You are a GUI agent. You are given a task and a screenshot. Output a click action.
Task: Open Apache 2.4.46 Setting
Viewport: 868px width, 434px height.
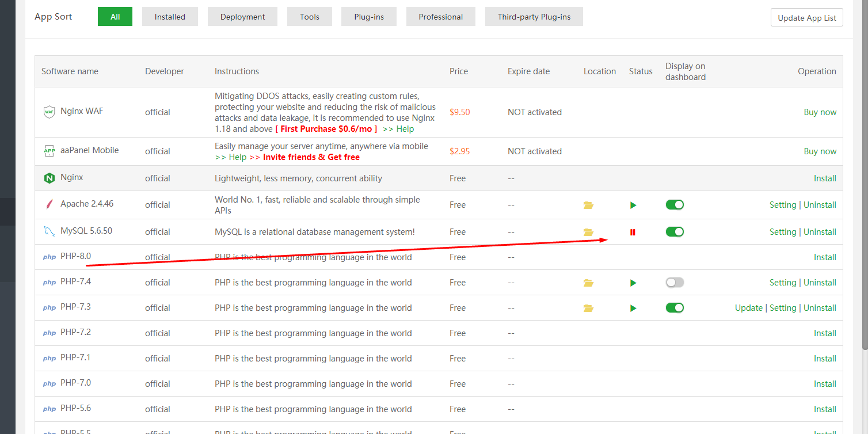pyautogui.click(x=783, y=205)
